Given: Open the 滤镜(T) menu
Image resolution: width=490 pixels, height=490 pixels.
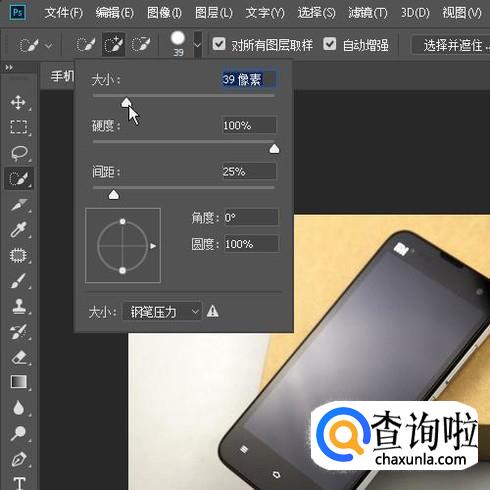Looking at the screenshot, I should click(x=368, y=13).
